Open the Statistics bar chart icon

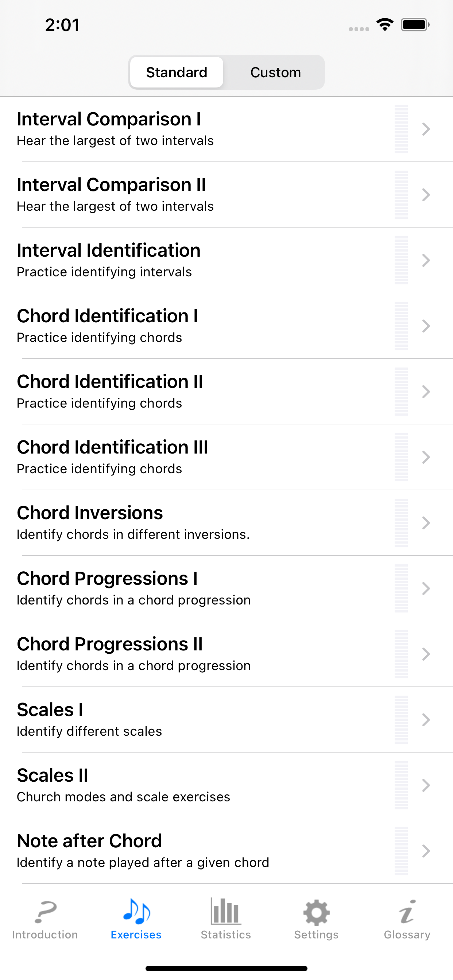(x=226, y=911)
